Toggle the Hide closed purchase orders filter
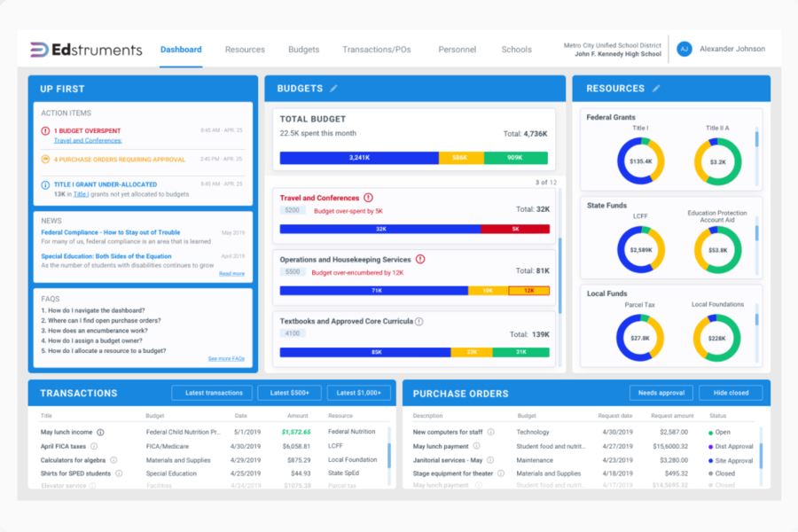The image size is (798, 532). 731,393
